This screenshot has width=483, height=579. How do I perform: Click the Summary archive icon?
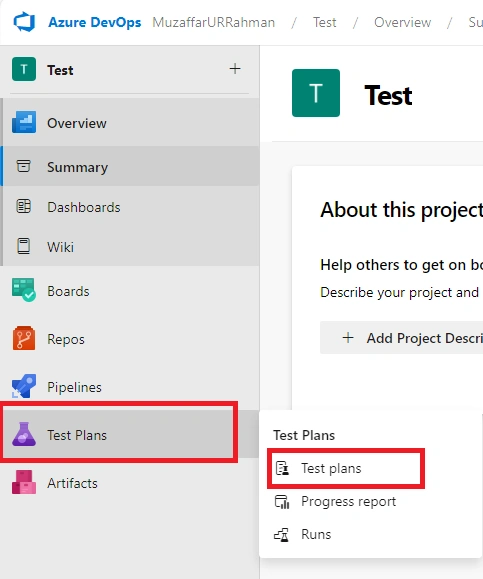tap(24, 166)
